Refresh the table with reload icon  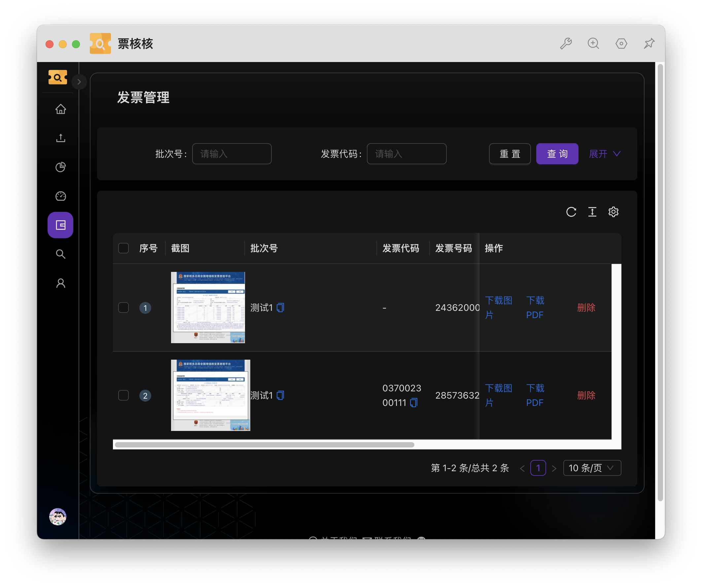[x=571, y=212]
